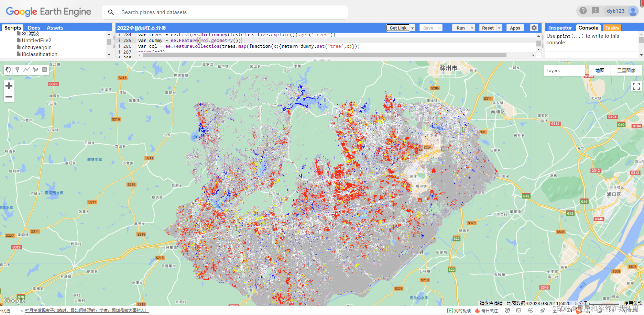Place cursor on code line 285
The width and height of the screenshot is (644, 315).
point(337,41)
